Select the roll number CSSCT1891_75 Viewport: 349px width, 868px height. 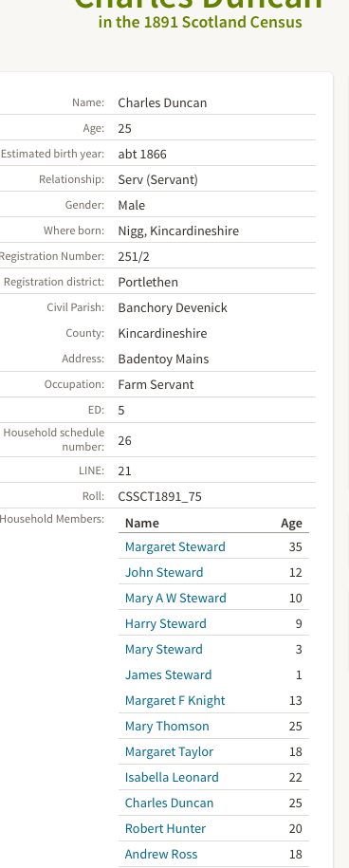point(159,496)
